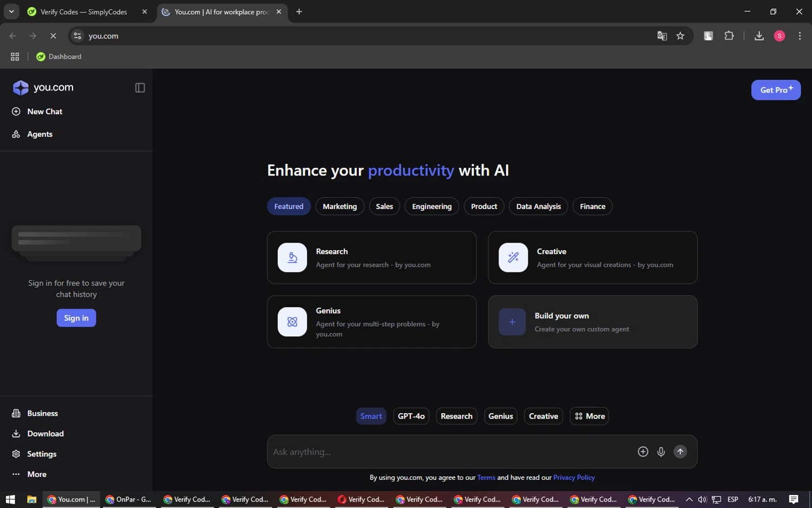
Task: Click the Sign in button
Action: pos(76,318)
